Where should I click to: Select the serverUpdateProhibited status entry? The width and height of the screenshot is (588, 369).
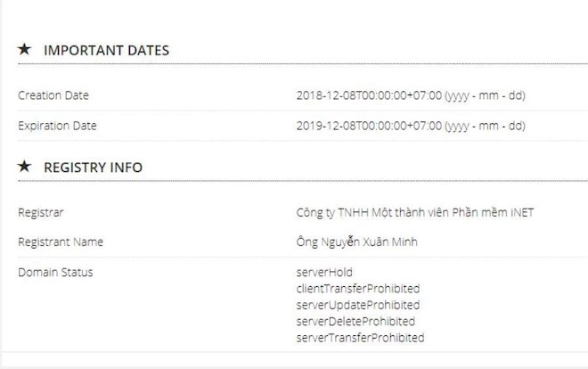[356, 305]
